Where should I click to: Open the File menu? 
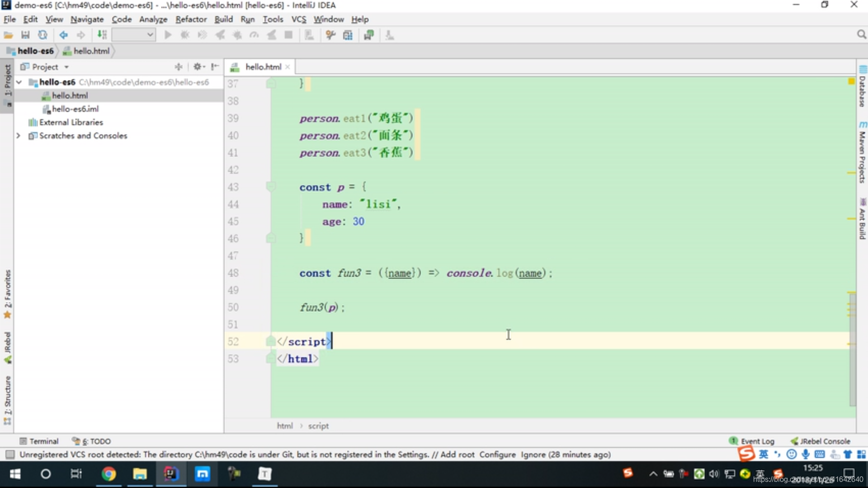[x=9, y=19]
